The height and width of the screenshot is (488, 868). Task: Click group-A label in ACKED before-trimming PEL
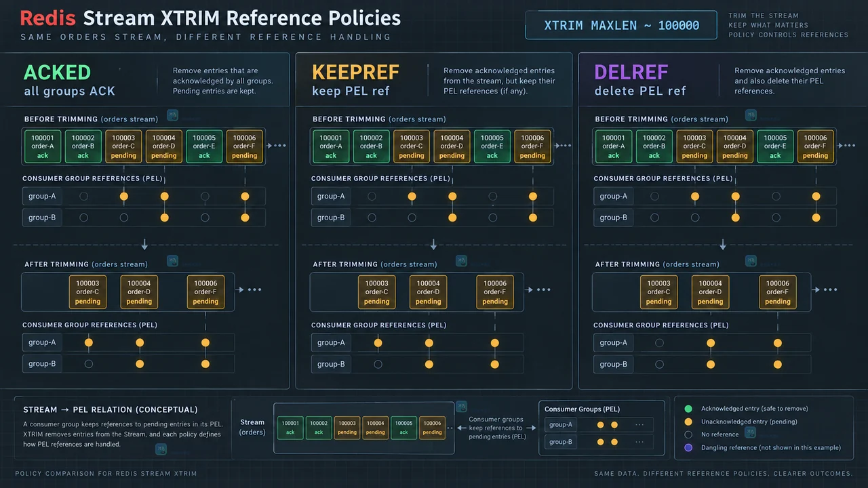(x=43, y=197)
